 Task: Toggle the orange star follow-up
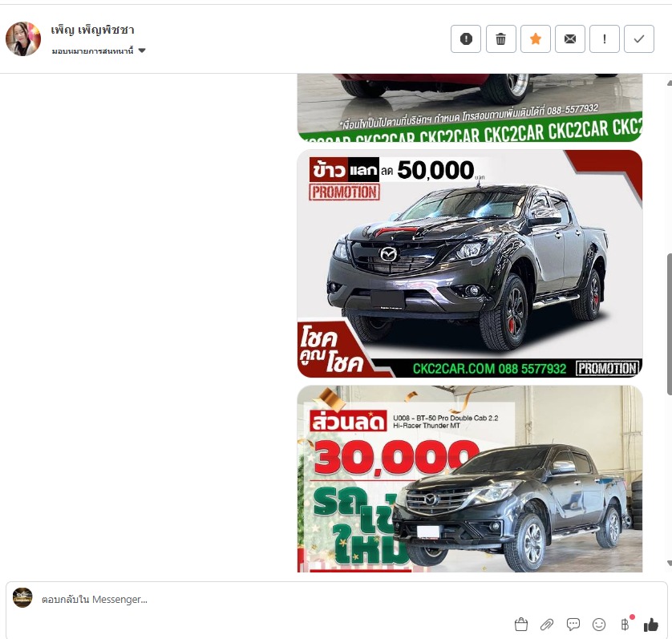pos(536,39)
